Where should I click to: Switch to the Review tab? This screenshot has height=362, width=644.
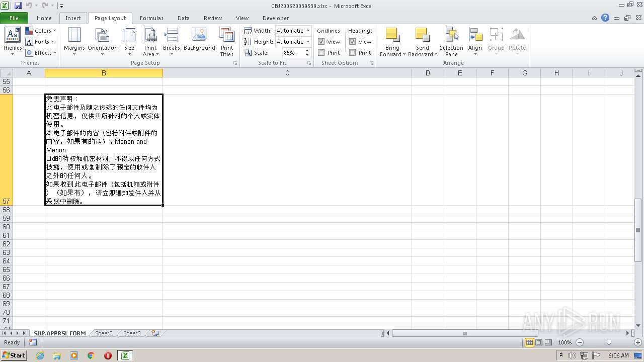213,18
